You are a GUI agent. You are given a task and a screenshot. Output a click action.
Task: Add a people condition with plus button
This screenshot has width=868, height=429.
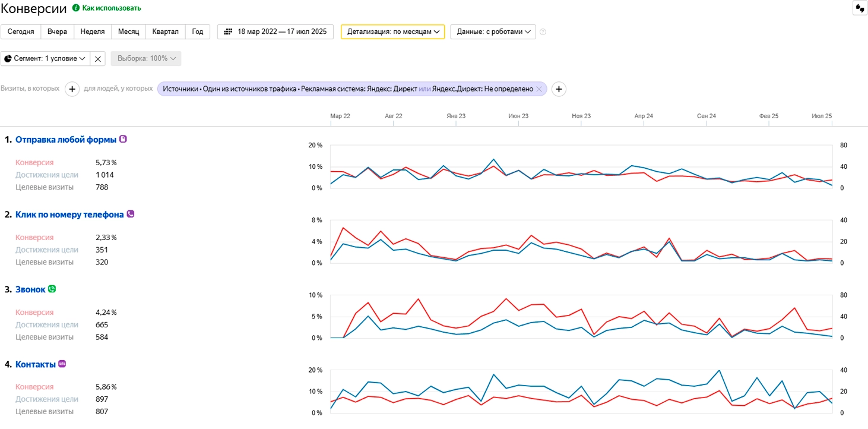(x=559, y=89)
